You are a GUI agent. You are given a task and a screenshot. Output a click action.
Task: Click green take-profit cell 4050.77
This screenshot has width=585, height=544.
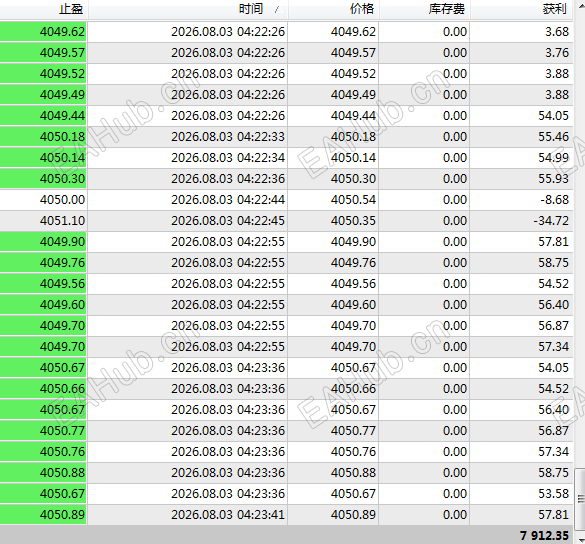[x=43, y=431]
